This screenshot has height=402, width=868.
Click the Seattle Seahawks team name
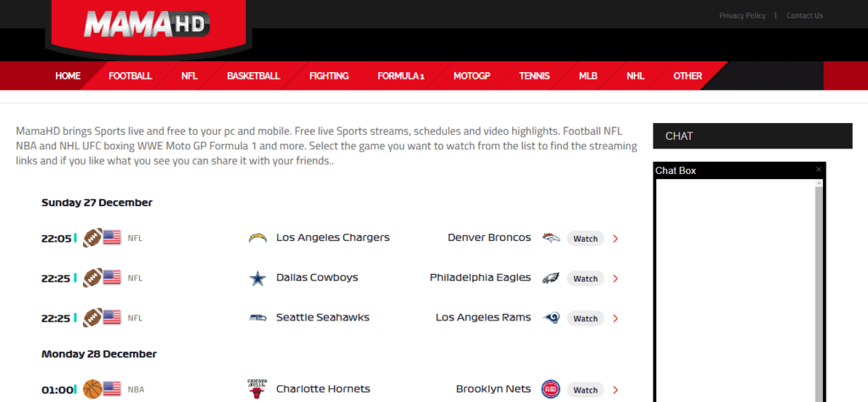pyautogui.click(x=323, y=317)
